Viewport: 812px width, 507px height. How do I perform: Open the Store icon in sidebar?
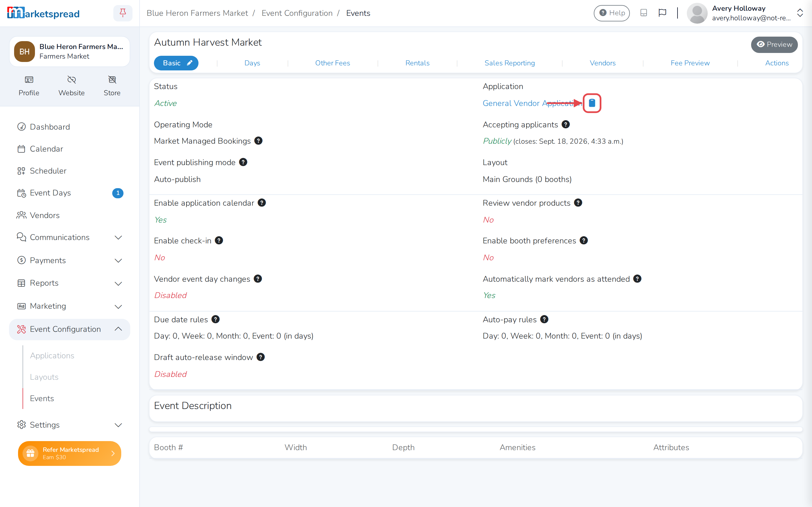pos(112,79)
